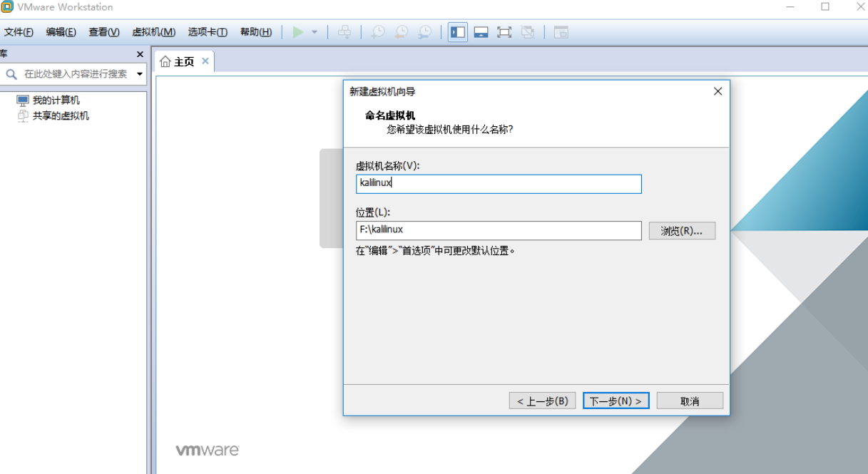This screenshot has height=474, width=868.
Task: Close the 主页 tab
Action: [205, 61]
